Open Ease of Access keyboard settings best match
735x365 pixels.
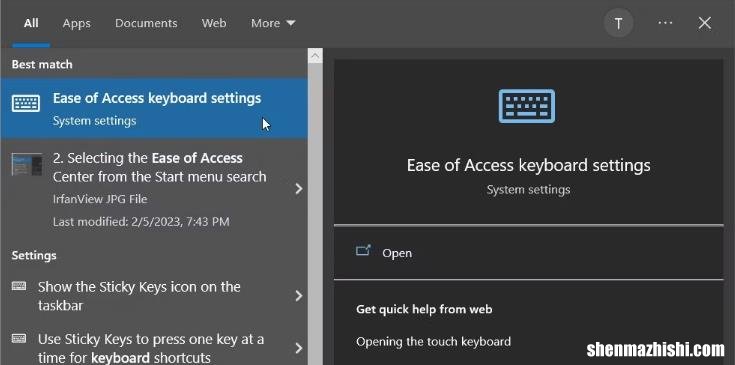154,108
